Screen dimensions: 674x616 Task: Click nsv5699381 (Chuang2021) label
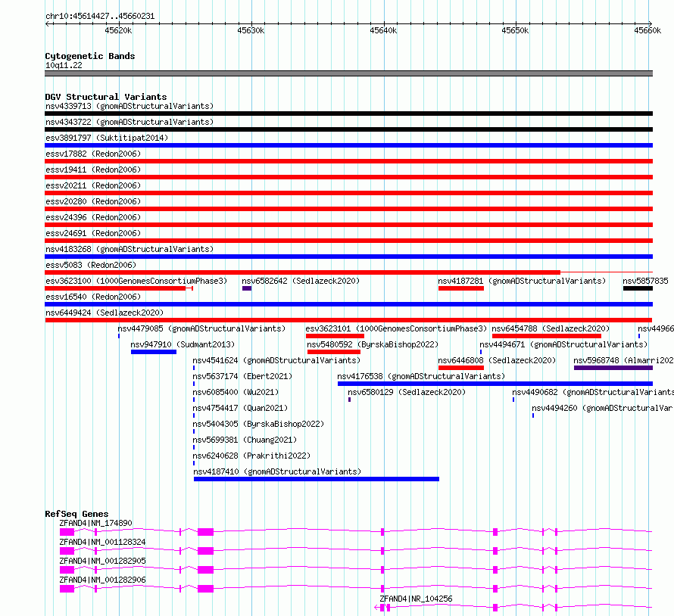coord(245,440)
